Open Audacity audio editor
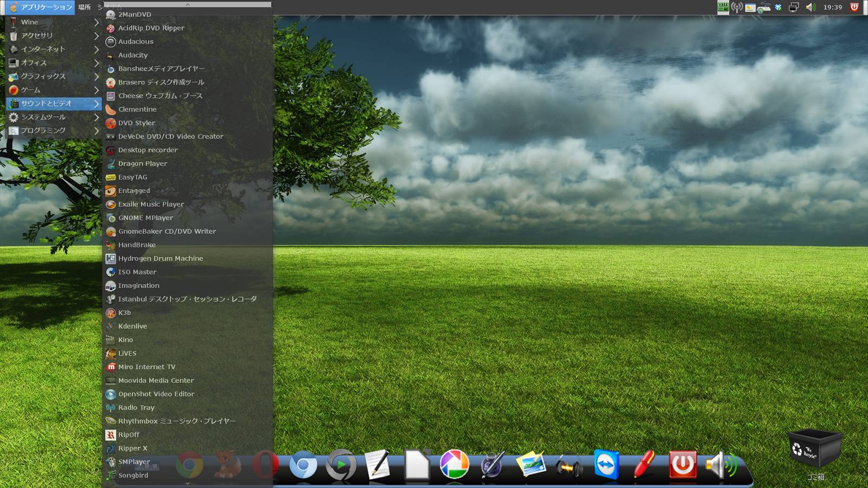Viewport: 868px width, 488px height. pos(188,55)
